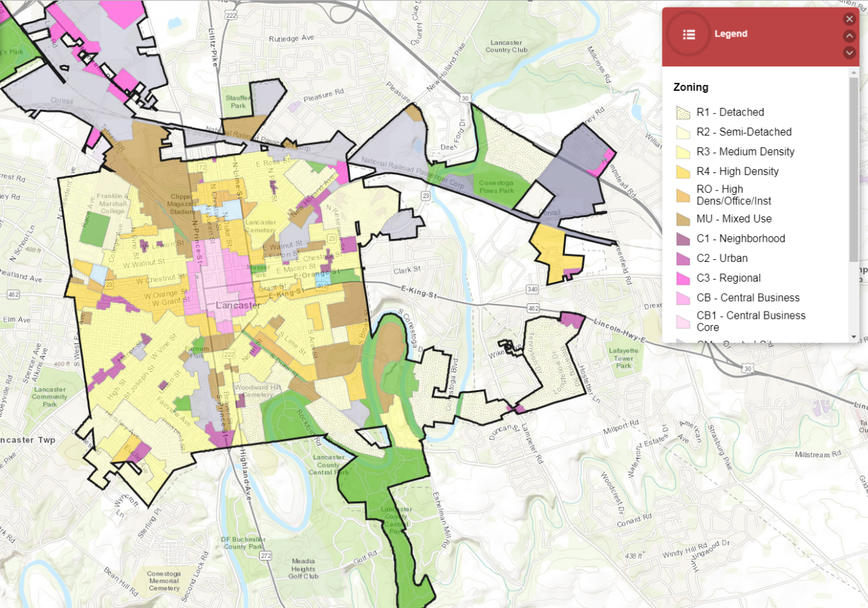The width and height of the screenshot is (868, 608).
Task: Click 'Musser Park' map label
Action: pos(258,271)
